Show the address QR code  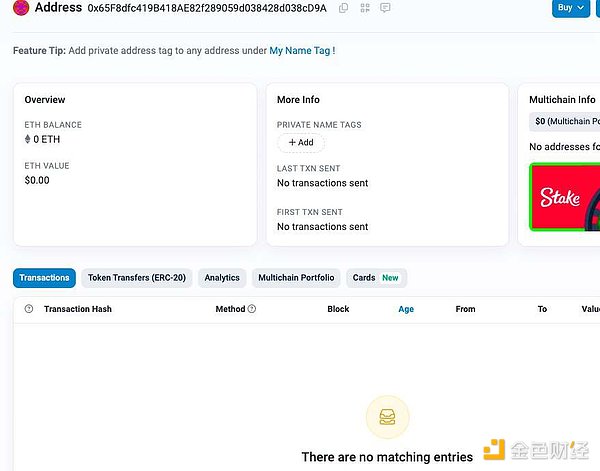point(365,8)
